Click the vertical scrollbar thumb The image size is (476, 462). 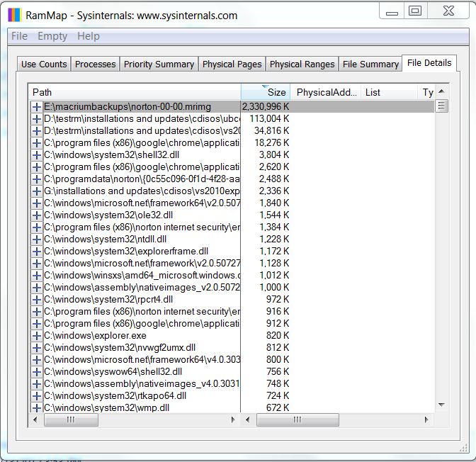point(442,106)
